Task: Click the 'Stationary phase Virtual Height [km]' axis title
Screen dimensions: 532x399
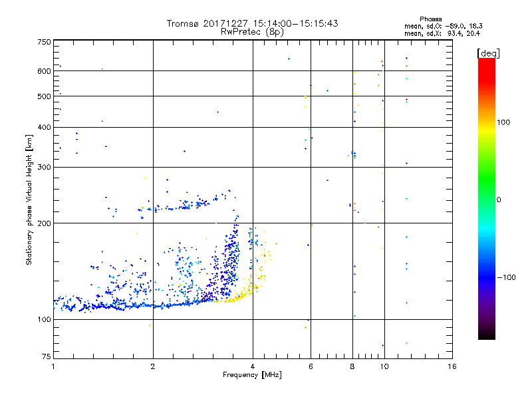Action: [x=29, y=199]
